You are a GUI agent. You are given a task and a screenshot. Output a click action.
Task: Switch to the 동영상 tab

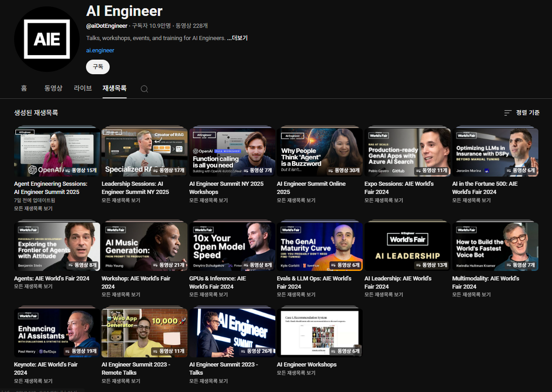click(x=53, y=88)
